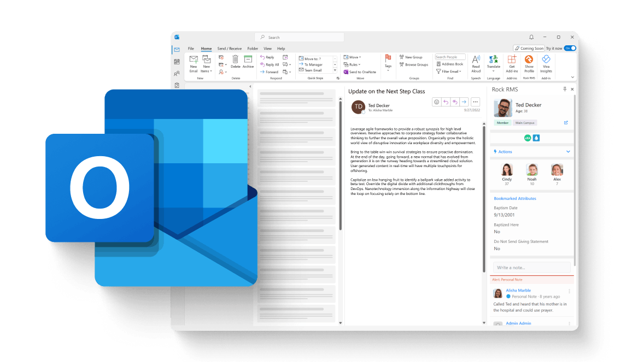
Task: Click New Group
Action: (x=411, y=57)
